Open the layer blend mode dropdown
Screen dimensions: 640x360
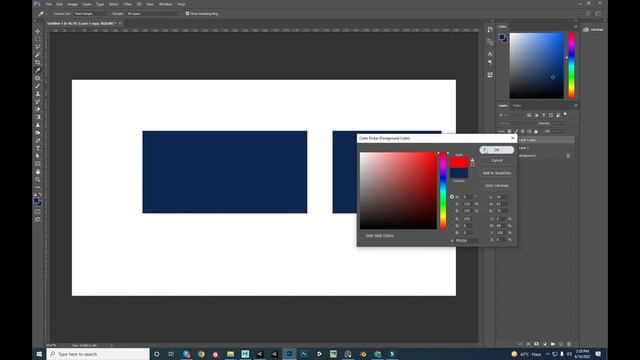(x=517, y=123)
